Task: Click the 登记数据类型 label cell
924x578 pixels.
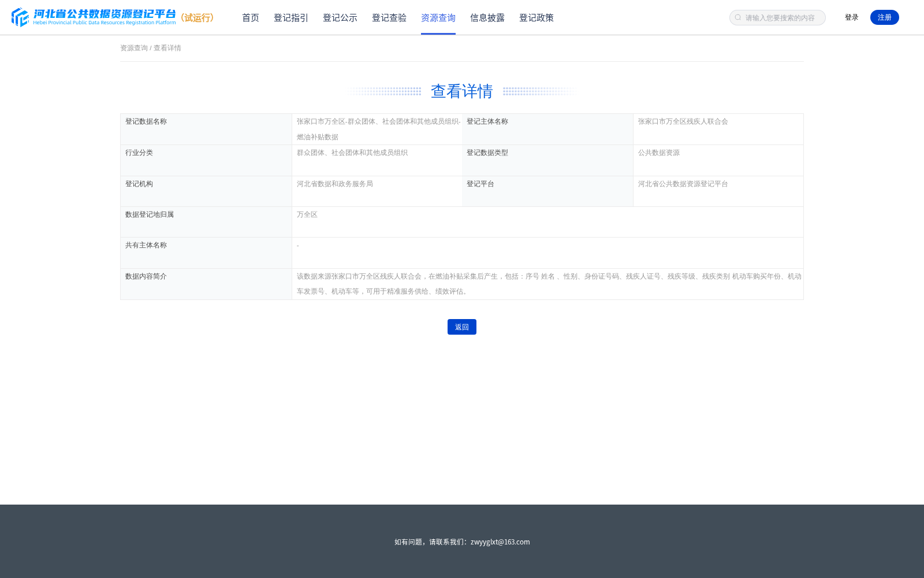Action: [x=547, y=160]
